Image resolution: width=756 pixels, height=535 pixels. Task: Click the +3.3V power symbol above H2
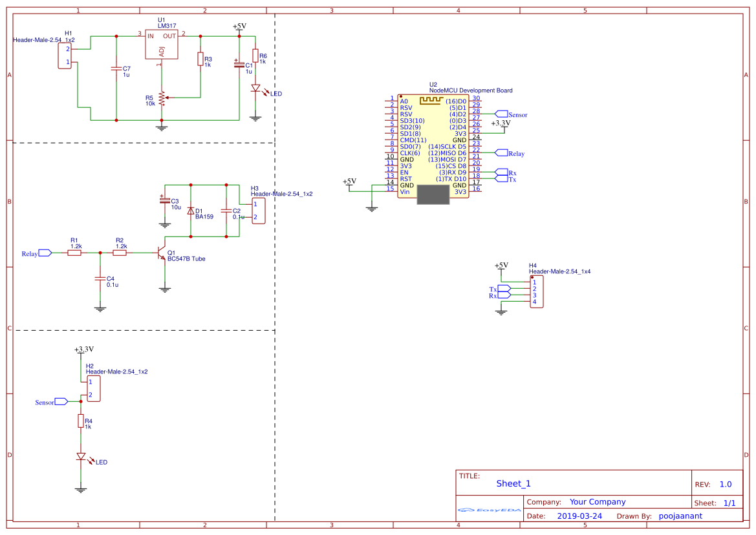pos(84,350)
